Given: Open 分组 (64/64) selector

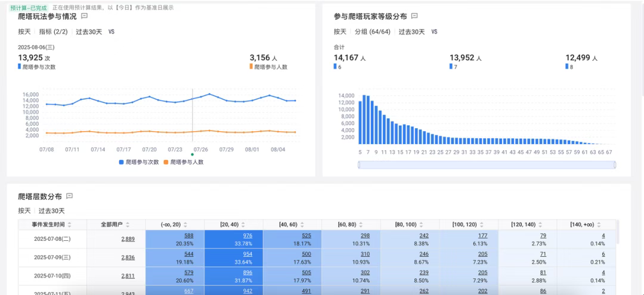Looking at the screenshot, I should click(x=372, y=32).
